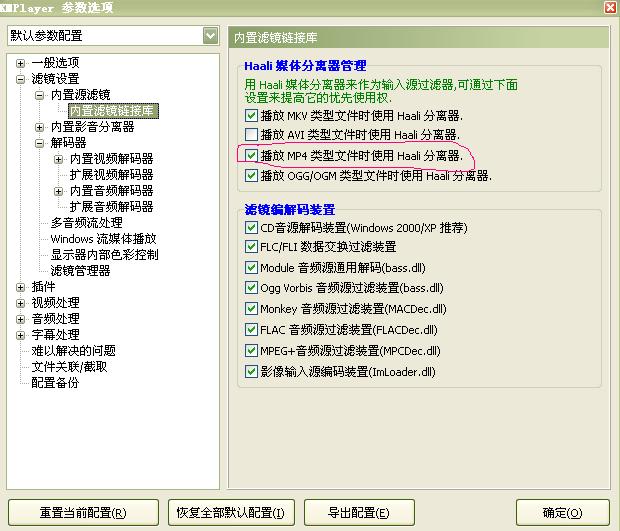
Task: Collapse the 解码器 tree node
Action: click(39, 143)
